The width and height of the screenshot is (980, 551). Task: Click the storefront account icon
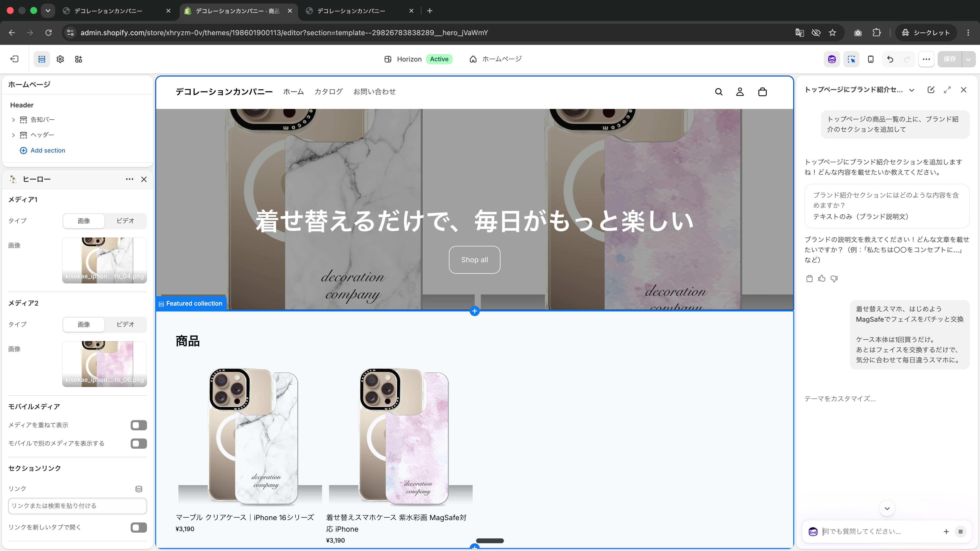coord(740,92)
